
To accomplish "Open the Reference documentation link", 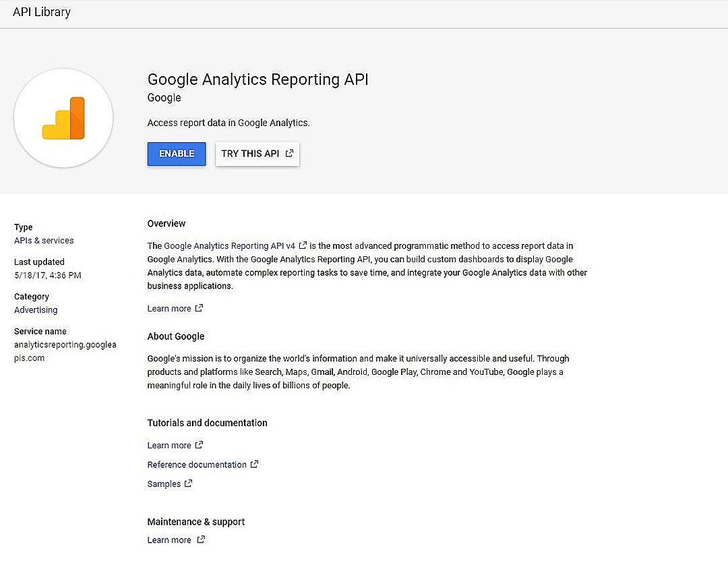I will coord(197,465).
